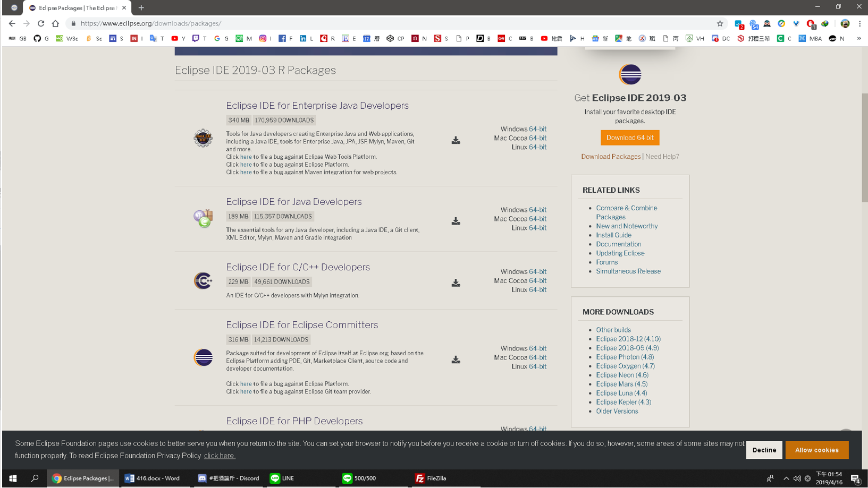Click the address bar URL field

click(x=393, y=23)
